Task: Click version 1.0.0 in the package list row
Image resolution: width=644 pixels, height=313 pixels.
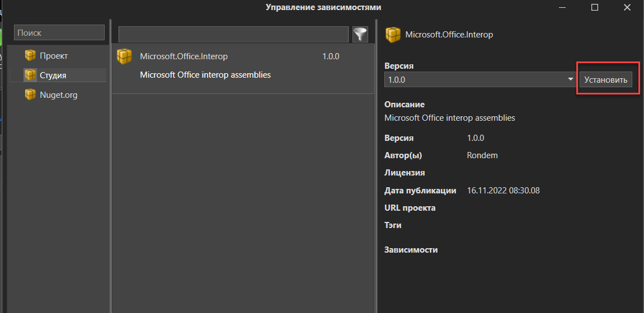Action: click(331, 56)
